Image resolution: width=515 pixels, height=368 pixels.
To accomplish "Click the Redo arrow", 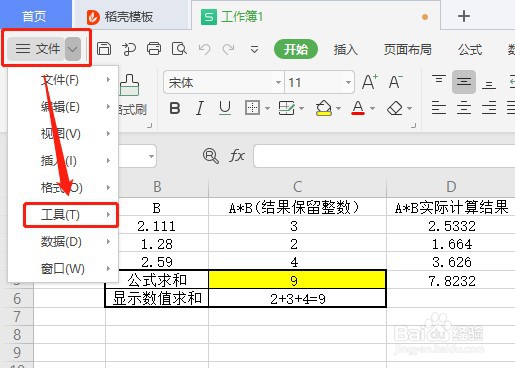I will (229, 49).
